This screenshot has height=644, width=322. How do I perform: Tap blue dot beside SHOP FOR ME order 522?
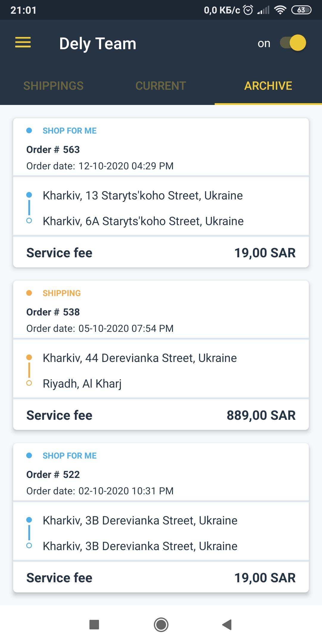pyautogui.click(x=29, y=456)
